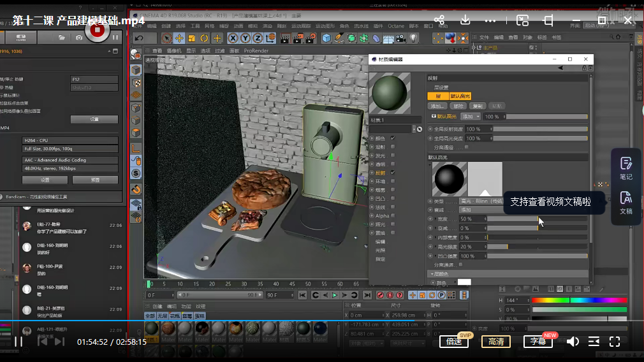This screenshot has height=362, width=644.
Task: Open 文稿 transcript in side panel
Action: [x=626, y=203]
